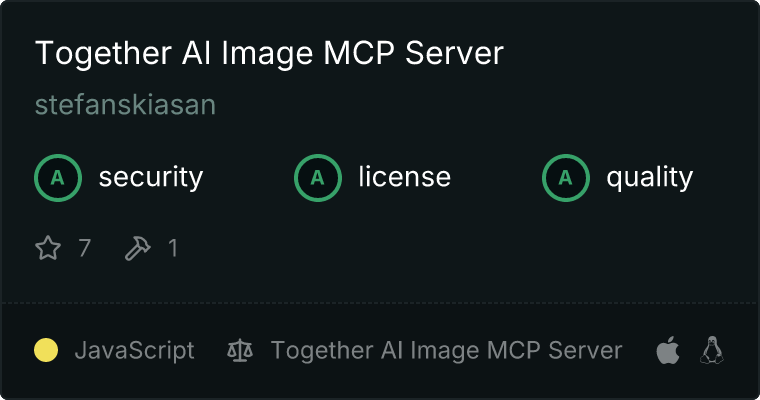The width and height of the screenshot is (760, 400).
Task: Click the tool count 1
Action: [x=173, y=248]
